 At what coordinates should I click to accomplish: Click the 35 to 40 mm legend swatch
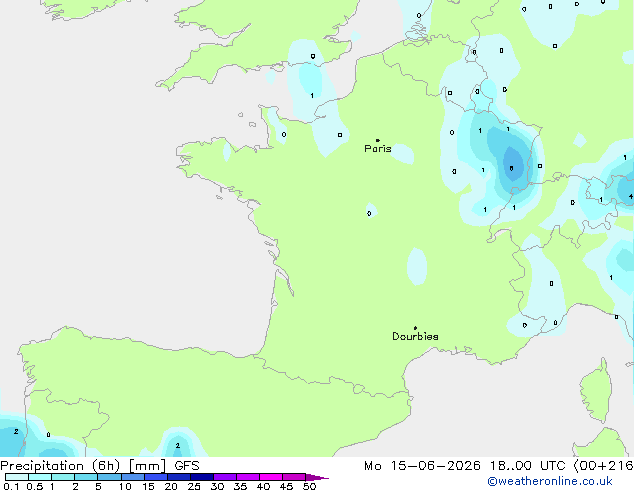[248, 477]
